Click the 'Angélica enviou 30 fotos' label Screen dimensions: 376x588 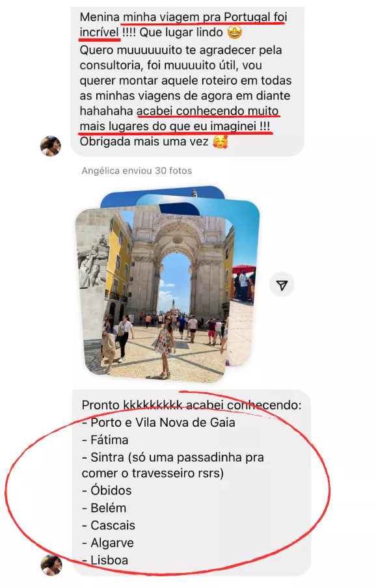point(137,171)
